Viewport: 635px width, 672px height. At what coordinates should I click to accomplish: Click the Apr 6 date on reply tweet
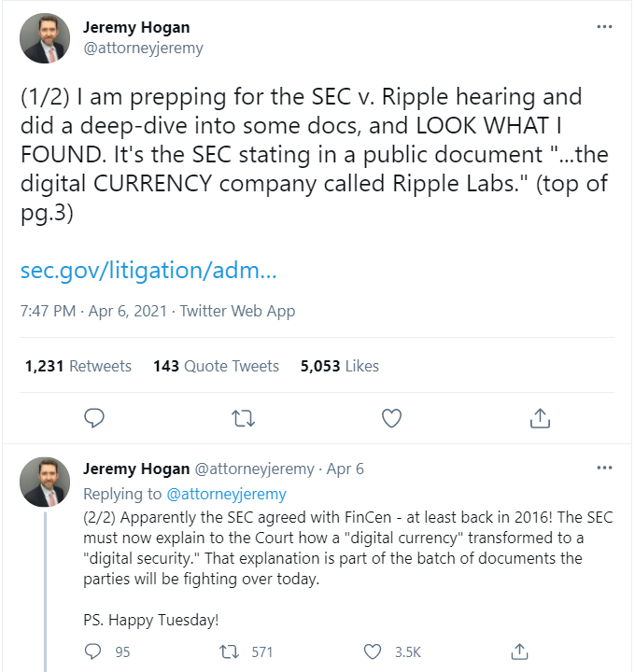coord(346,469)
